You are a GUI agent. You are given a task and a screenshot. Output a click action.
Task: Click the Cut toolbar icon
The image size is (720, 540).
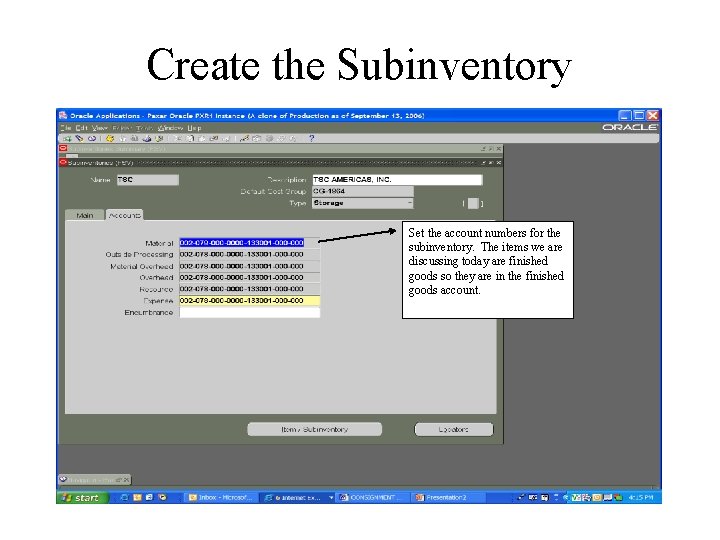178,138
